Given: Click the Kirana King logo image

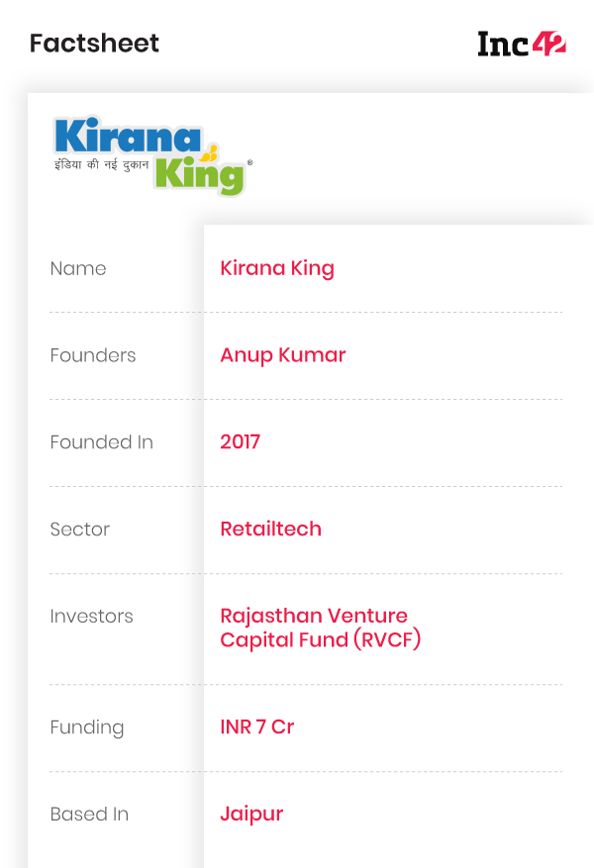Looking at the screenshot, I should click(x=153, y=156).
